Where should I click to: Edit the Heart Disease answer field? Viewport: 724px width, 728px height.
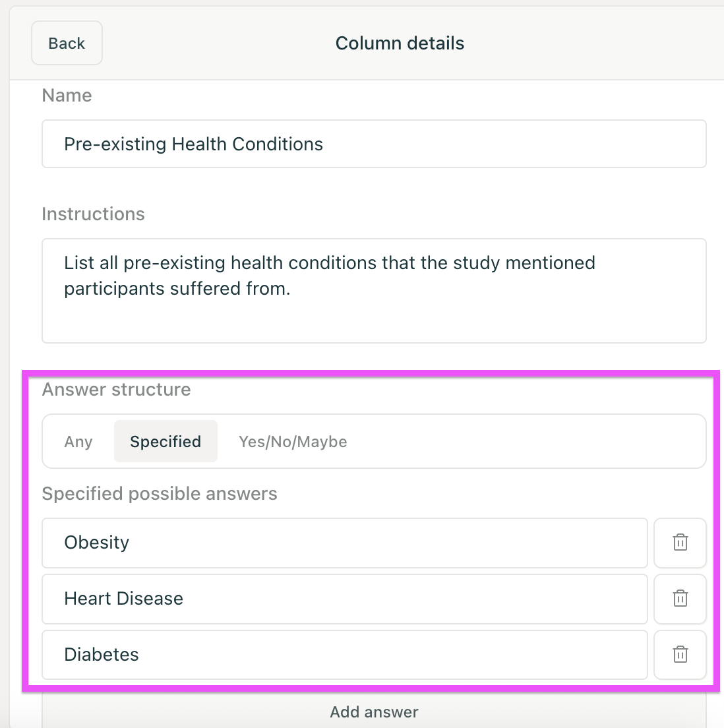coord(344,599)
